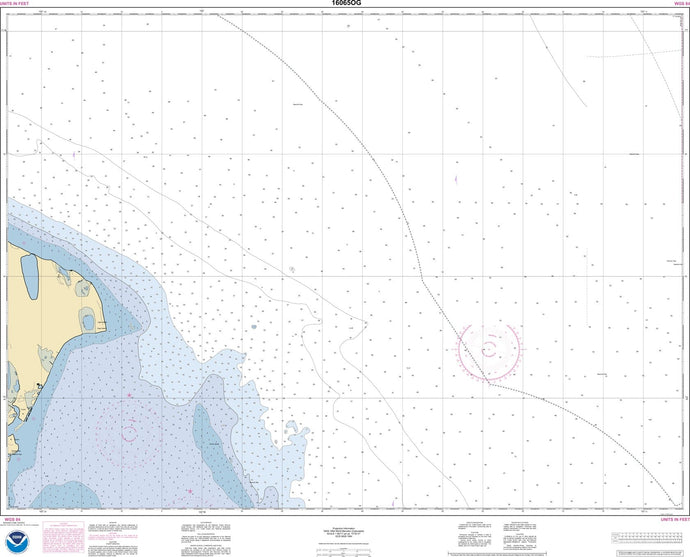Click the small circled symbol north of shallow area
690x557 pixels.
pyautogui.click(x=291, y=269)
